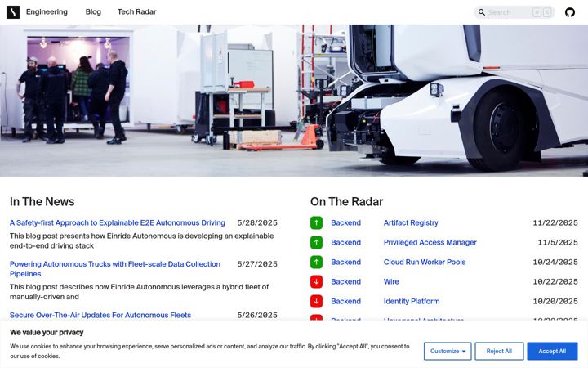The height and width of the screenshot is (368, 588).
Task: Click green up arrow beside Cloud Run Worker Pools
Action: [x=316, y=262]
